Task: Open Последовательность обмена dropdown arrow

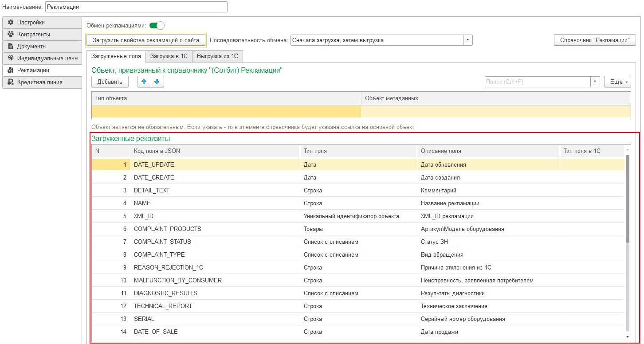Action: [x=467, y=40]
